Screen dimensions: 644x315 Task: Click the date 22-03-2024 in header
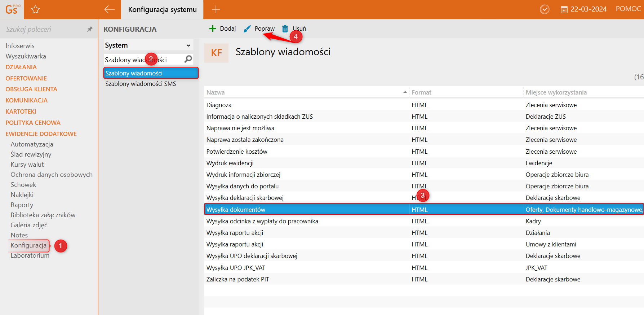589,9
